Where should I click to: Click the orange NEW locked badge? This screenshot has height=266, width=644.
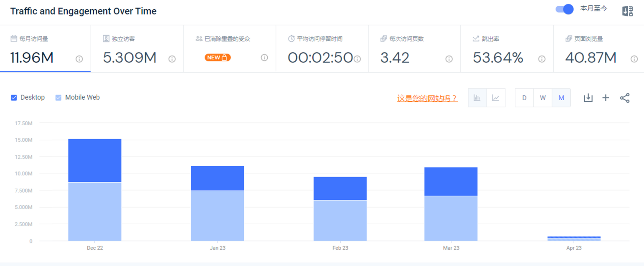[x=218, y=58]
